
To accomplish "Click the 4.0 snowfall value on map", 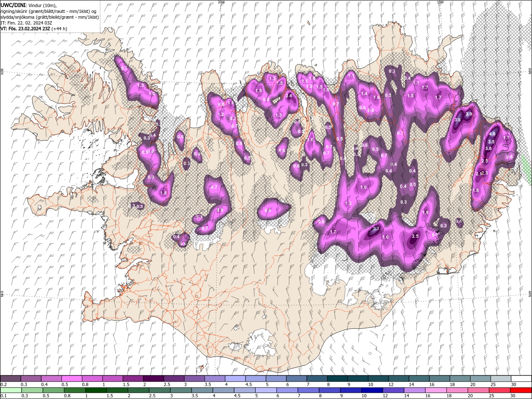I will pyautogui.click(x=493, y=134).
